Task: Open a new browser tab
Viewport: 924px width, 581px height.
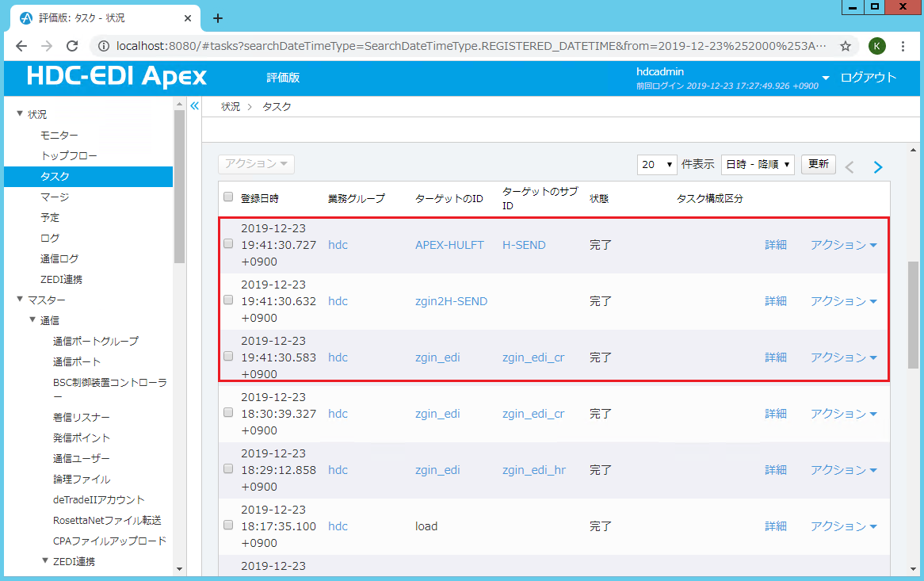Action: [217, 18]
